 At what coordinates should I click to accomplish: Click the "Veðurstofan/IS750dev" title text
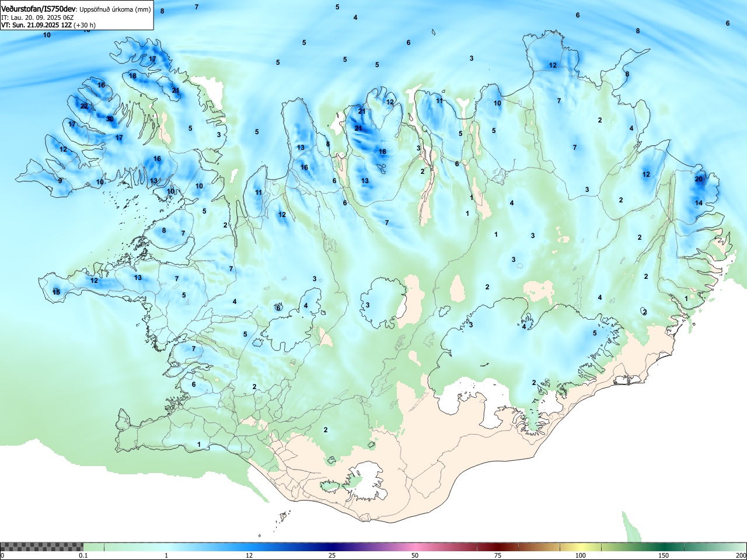(39, 9)
